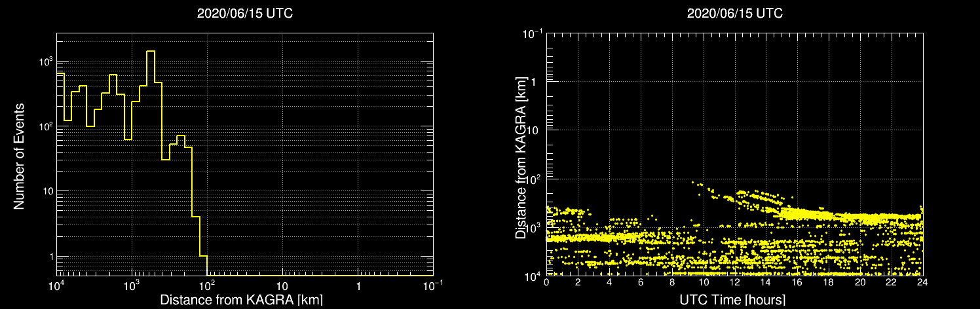The image size is (980, 309).
Task: Click the '1' tick label on the histogram x-axis
Action: point(358,287)
